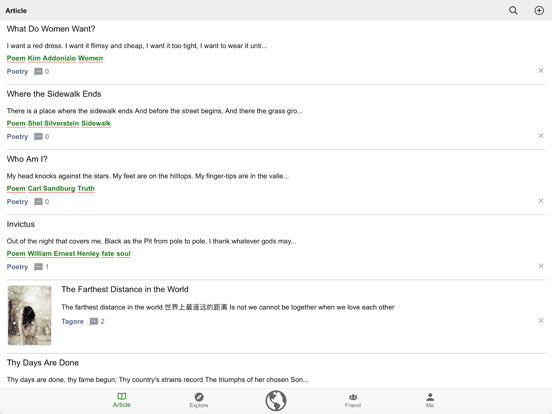Select the "Thy days are done, thy fame" excerpt
The height and width of the screenshot is (414, 552).
[158, 380]
